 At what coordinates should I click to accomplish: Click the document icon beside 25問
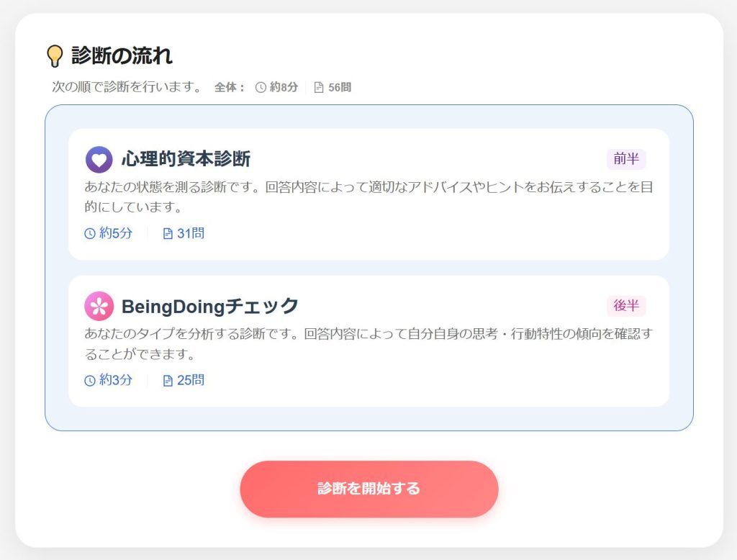tap(168, 380)
